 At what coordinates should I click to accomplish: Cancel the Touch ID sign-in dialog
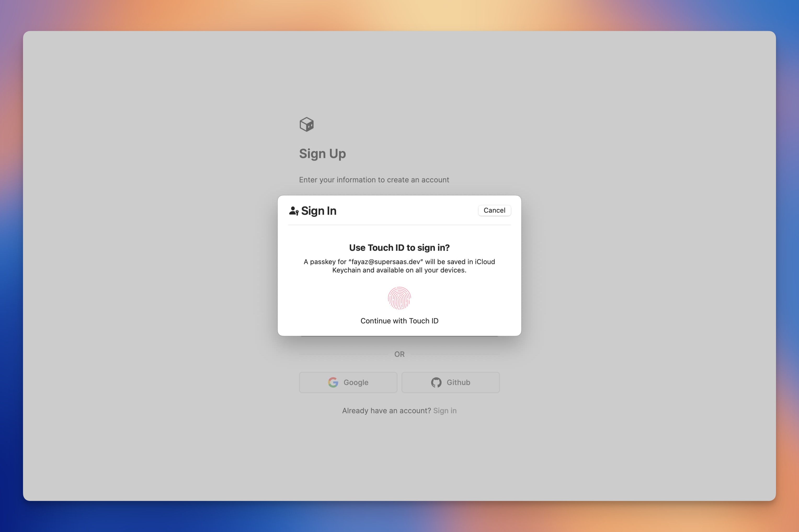click(494, 210)
